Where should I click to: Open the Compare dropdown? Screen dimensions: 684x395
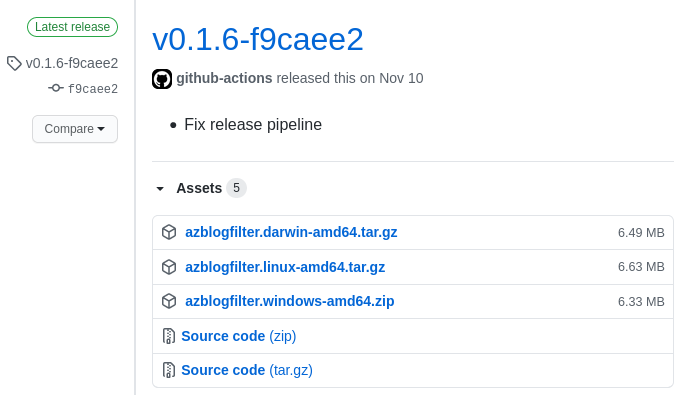coord(75,129)
